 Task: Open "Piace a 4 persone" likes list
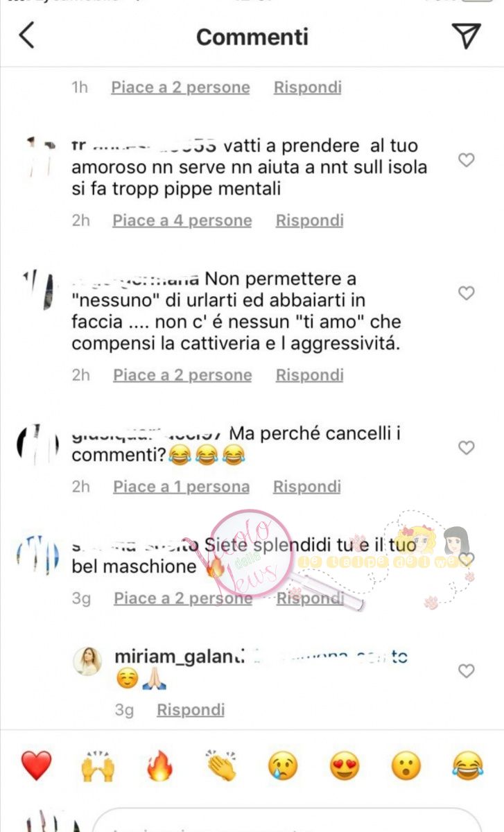(x=182, y=220)
